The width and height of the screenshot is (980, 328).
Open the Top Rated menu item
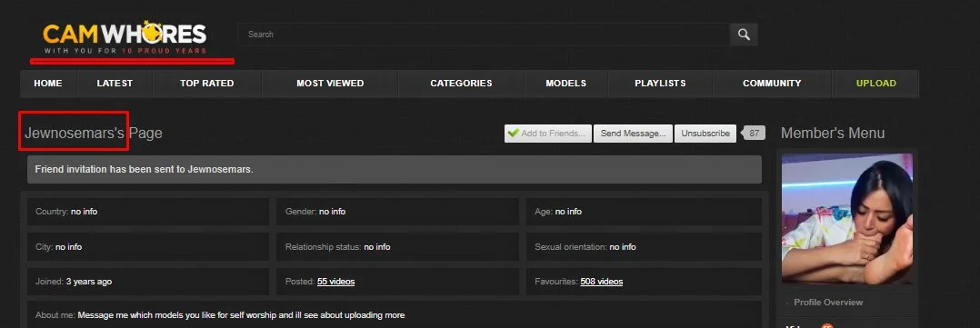pos(207,83)
